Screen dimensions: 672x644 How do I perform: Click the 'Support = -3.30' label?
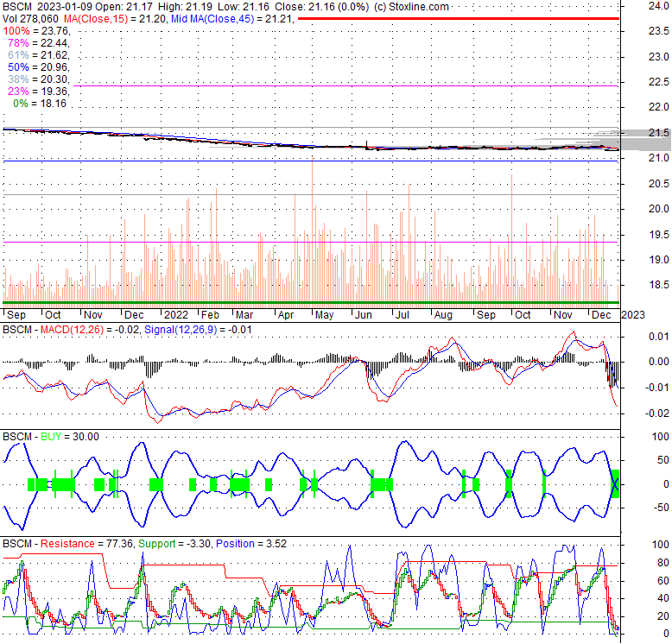click(174, 544)
